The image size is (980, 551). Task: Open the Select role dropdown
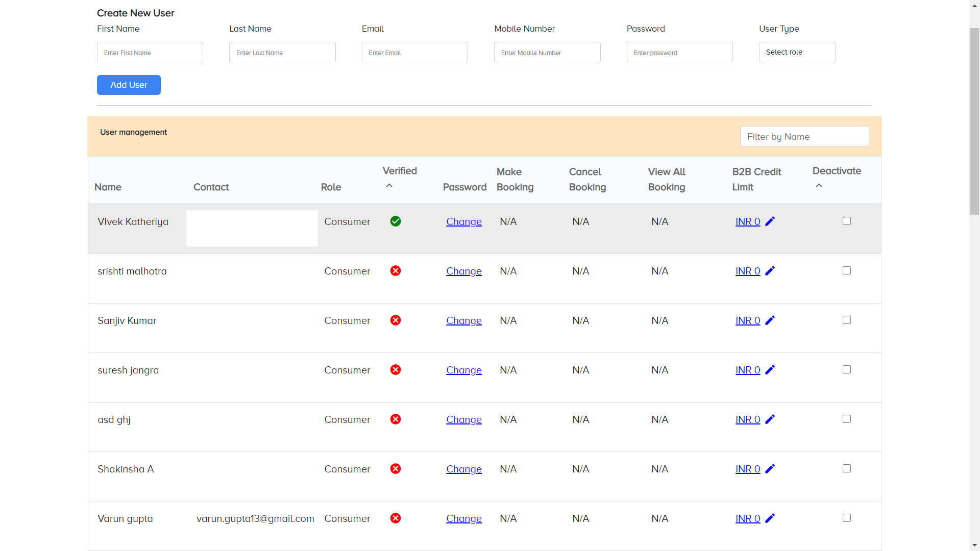click(797, 52)
